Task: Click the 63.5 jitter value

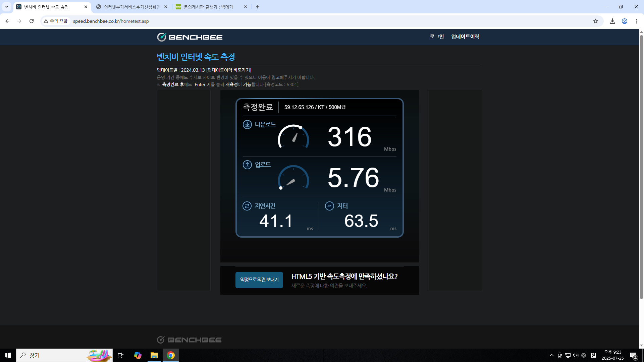Action: coord(361,221)
